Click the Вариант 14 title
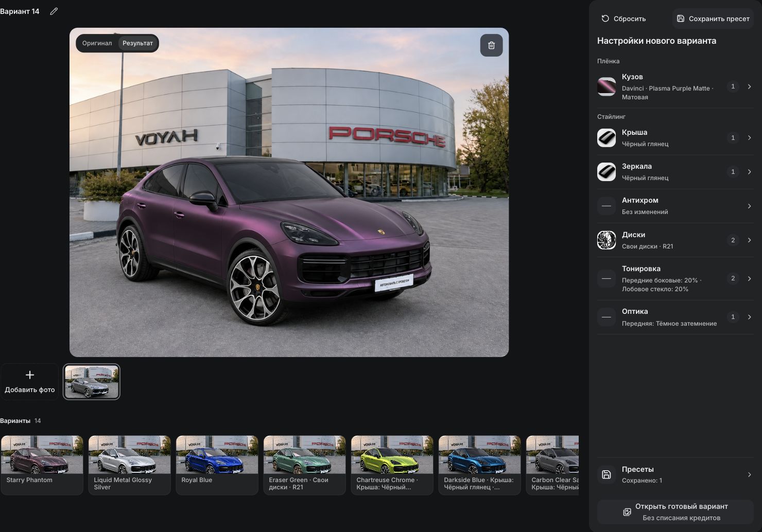762x532 pixels. click(20, 11)
